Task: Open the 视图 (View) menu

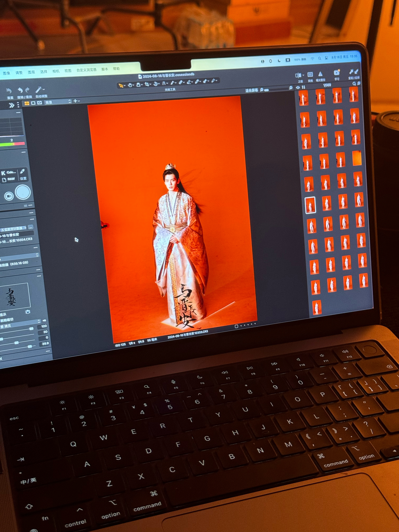Action: [x=68, y=71]
